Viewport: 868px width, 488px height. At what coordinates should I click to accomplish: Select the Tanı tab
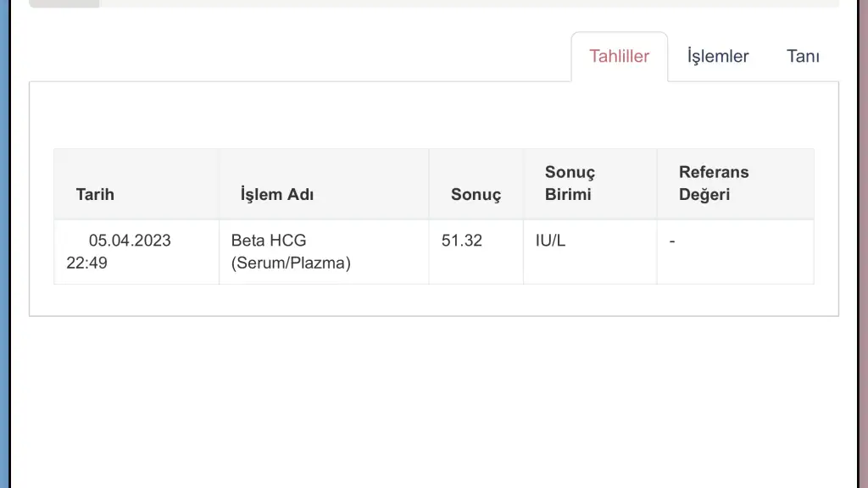[803, 57]
